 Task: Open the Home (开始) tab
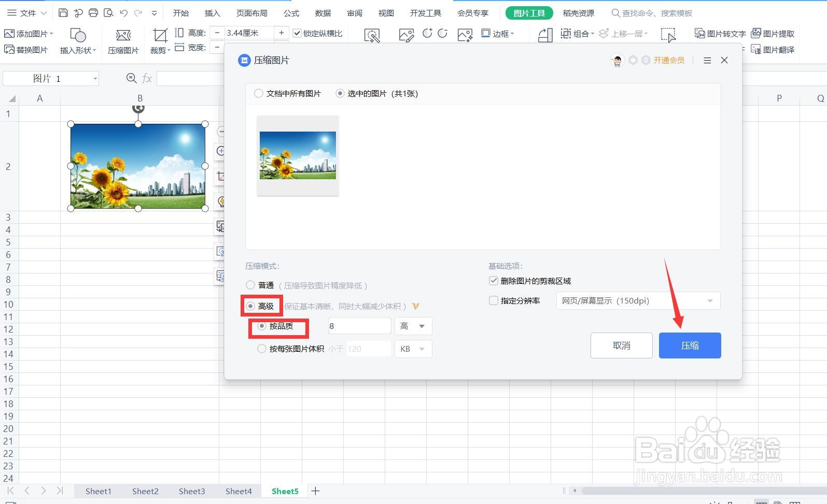point(181,13)
